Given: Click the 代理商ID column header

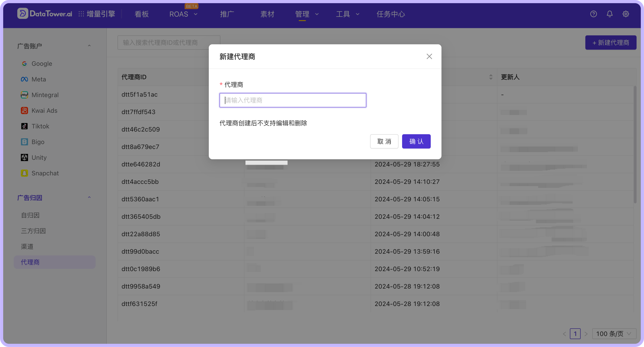Looking at the screenshot, I should click(x=134, y=77).
